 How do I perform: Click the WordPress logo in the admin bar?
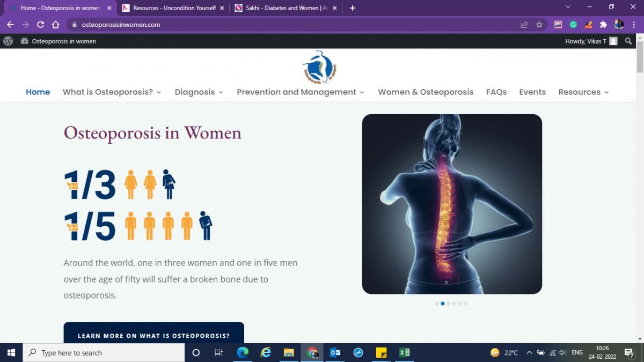click(8, 41)
